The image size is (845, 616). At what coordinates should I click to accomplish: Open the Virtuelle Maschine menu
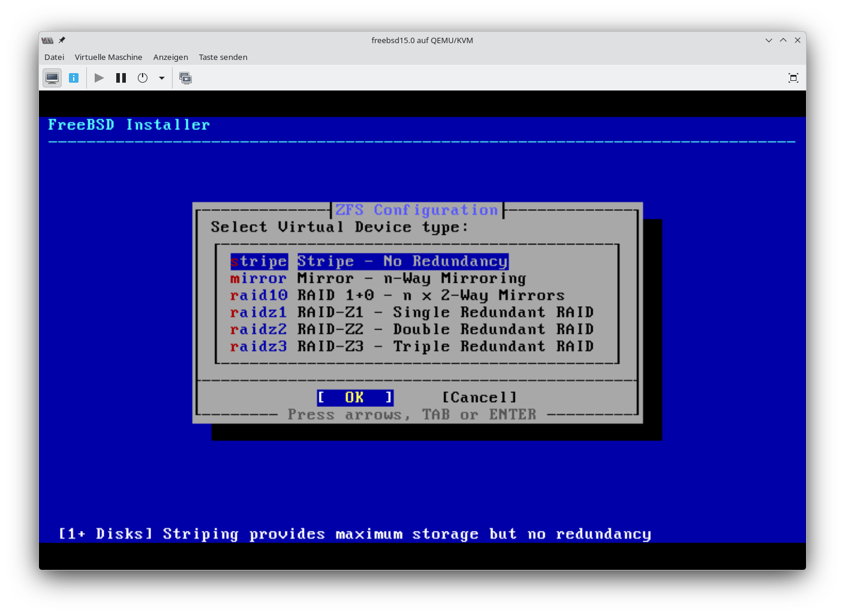tap(108, 57)
